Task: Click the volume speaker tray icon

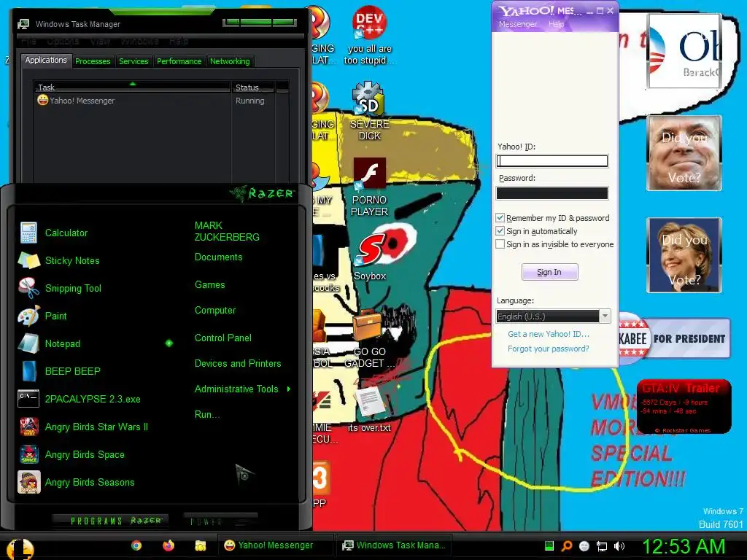Action: tap(619, 546)
